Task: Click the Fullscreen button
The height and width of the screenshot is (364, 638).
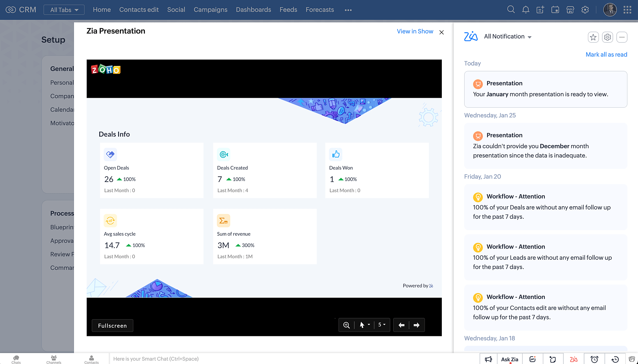Action: [112, 326]
